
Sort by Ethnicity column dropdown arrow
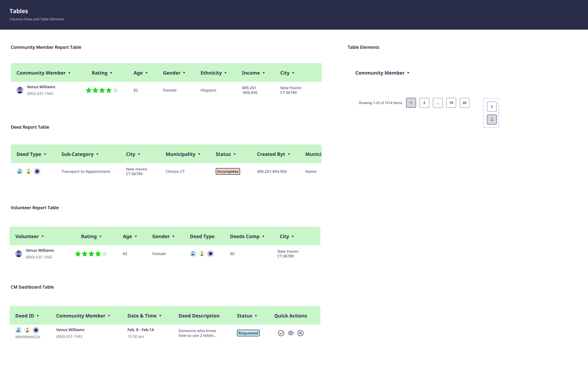(225, 73)
